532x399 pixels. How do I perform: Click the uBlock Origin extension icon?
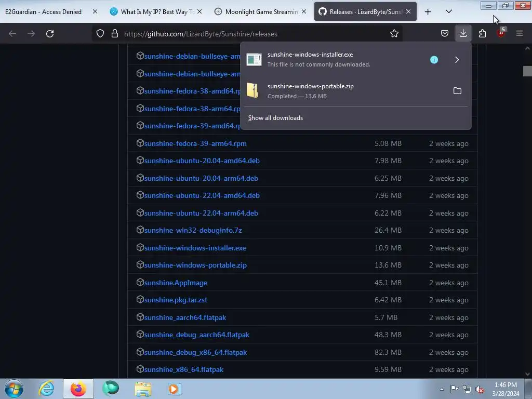tap(501, 33)
